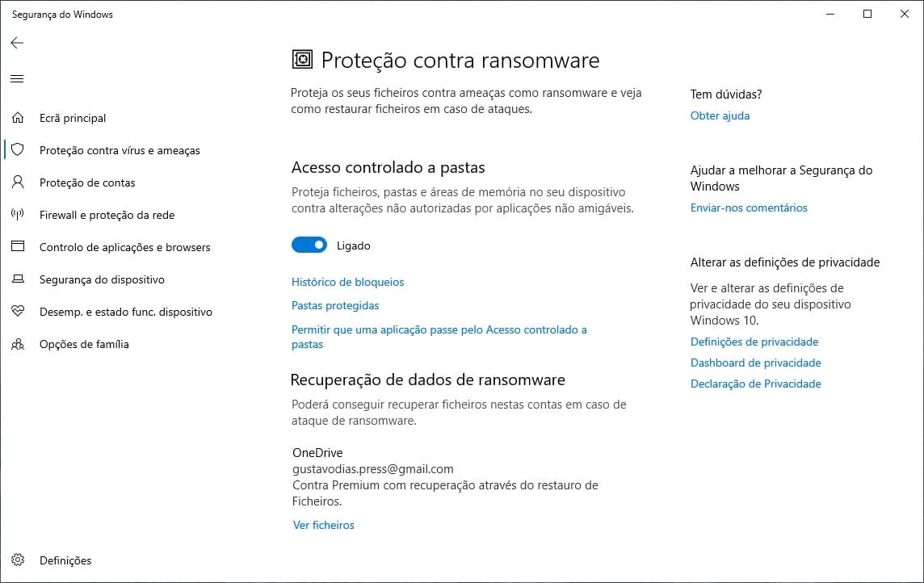Click the home icon for Ecrã principal
Screen dimensions: 924x583
coord(18,118)
